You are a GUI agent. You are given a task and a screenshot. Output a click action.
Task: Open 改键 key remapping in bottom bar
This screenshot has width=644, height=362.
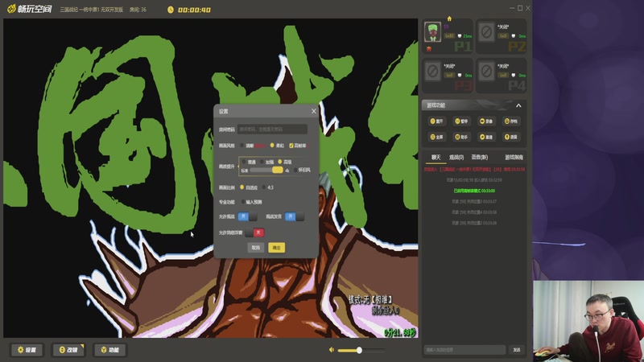[x=68, y=350]
